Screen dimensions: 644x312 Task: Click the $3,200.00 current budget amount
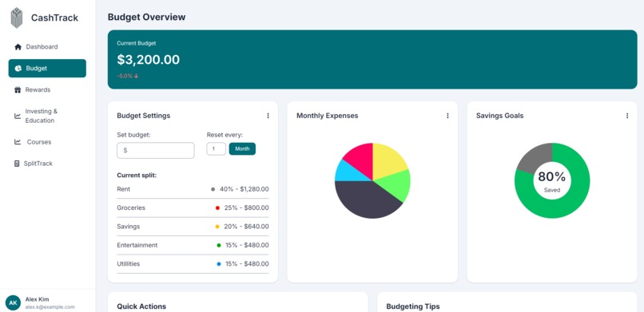click(149, 60)
